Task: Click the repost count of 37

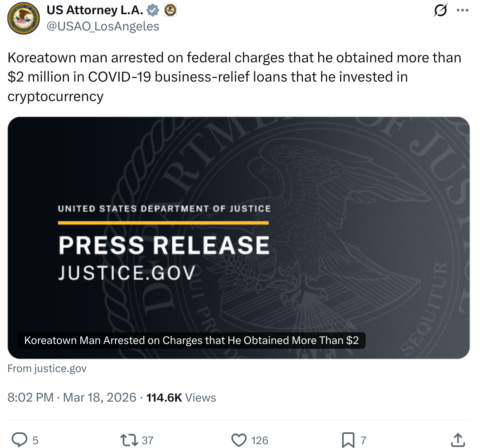Action: (x=147, y=440)
